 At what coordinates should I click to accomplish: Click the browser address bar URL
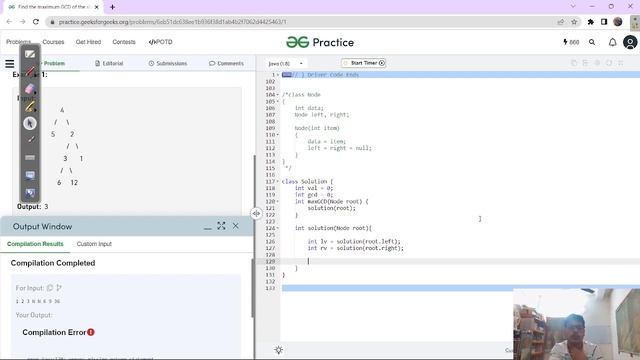click(172, 22)
